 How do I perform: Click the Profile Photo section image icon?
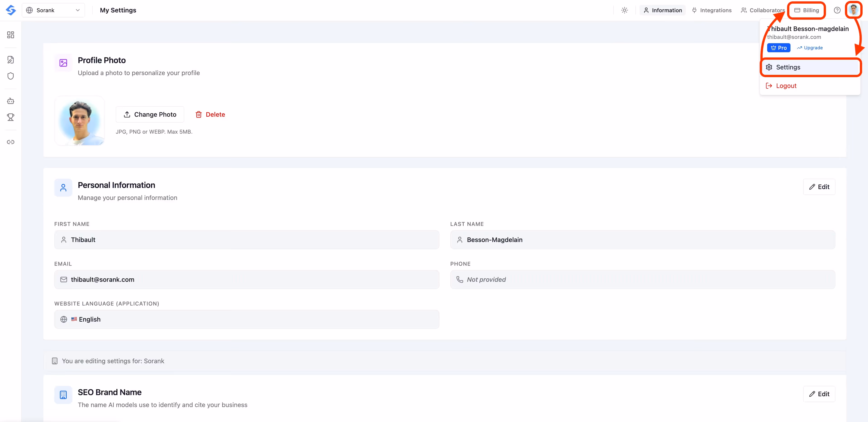coord(63,63)
